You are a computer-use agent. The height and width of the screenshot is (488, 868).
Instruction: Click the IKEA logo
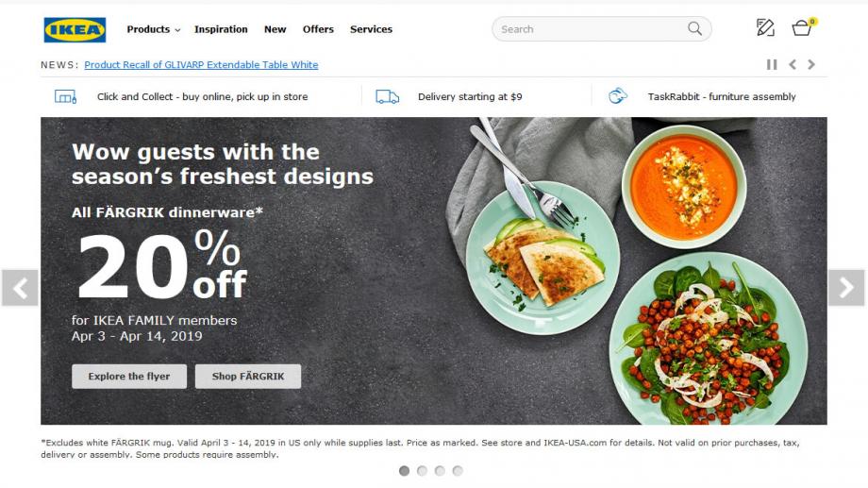point(75,30)
